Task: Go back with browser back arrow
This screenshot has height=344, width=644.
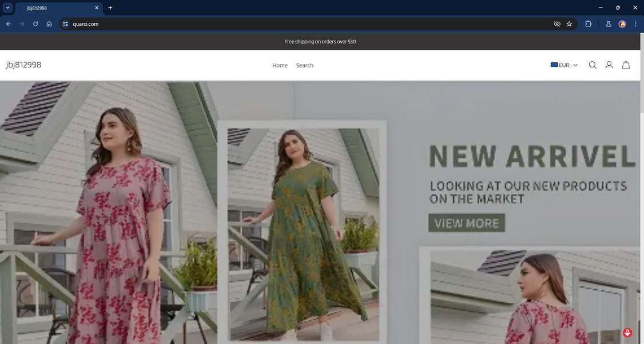Action: tap(8, 24)
